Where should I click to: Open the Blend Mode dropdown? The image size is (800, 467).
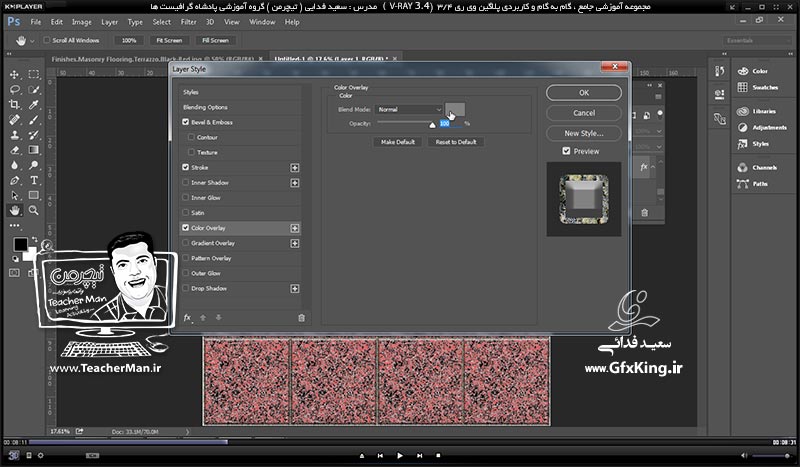point(409,109)
